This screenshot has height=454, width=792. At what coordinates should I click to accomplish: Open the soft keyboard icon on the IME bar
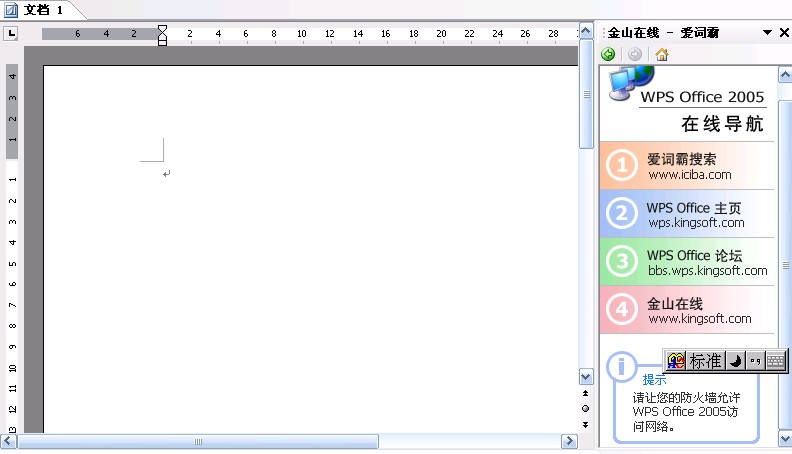point(775,361)
